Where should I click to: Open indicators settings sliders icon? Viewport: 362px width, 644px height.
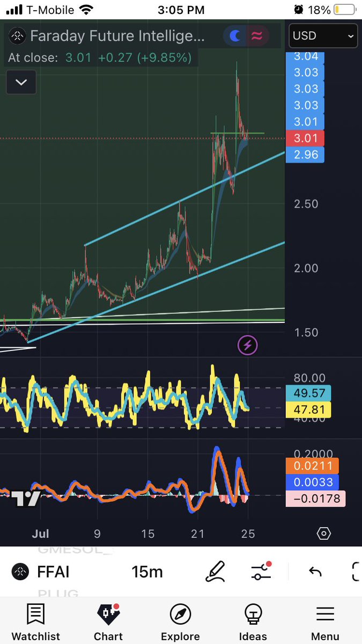(x=261, y=571)
